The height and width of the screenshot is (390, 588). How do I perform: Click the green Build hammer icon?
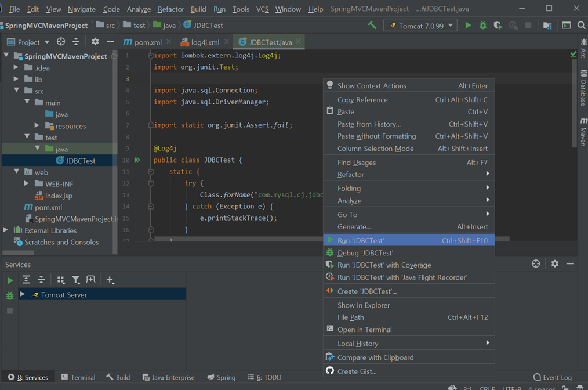[372, 25]
